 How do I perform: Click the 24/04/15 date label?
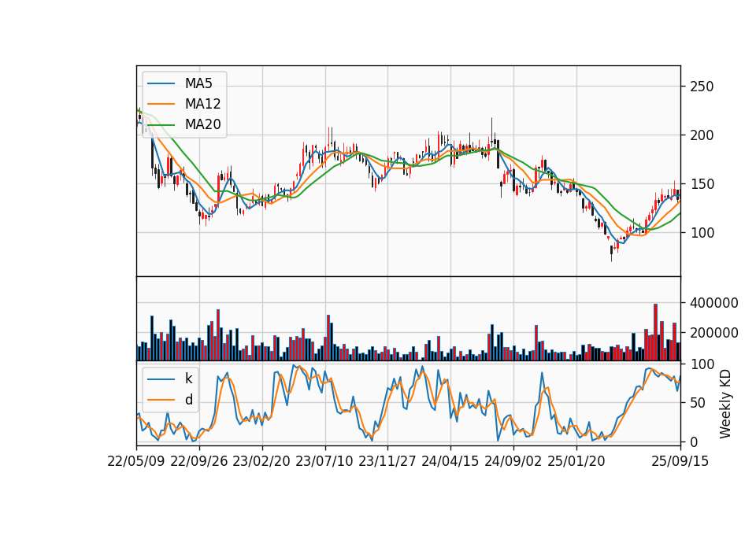click(x=450, y=461)
